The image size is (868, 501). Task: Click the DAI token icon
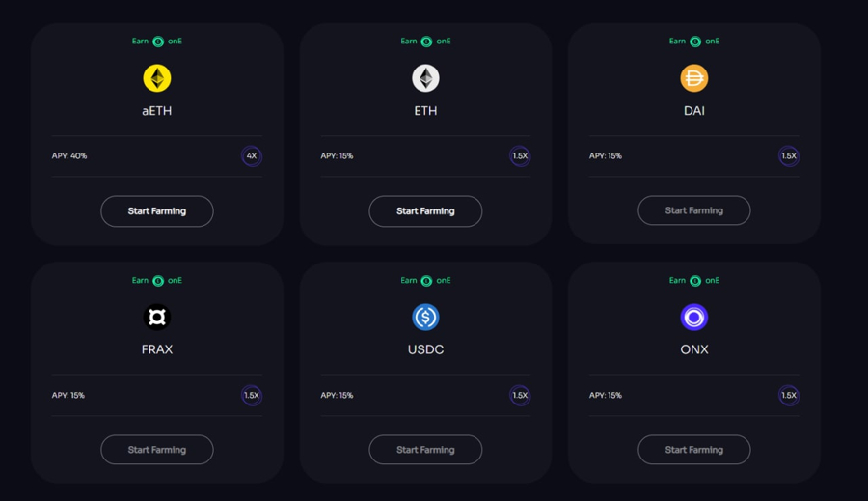(694, 78)
